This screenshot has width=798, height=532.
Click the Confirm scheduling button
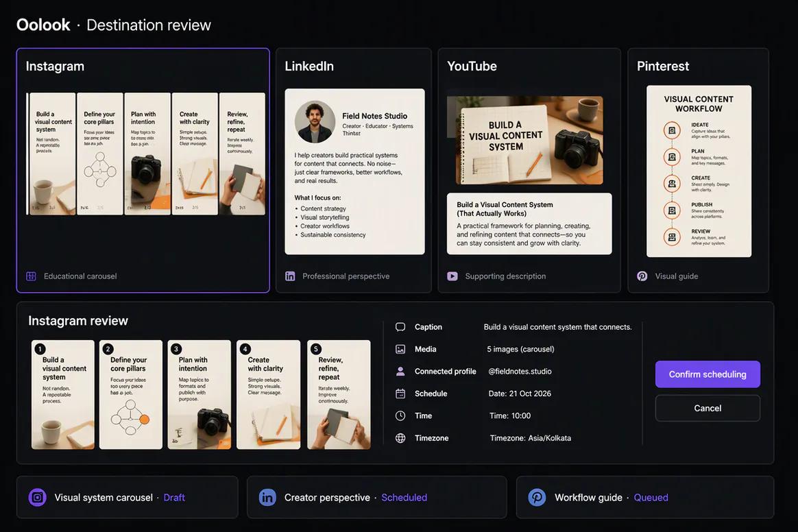tap(708, 374)
